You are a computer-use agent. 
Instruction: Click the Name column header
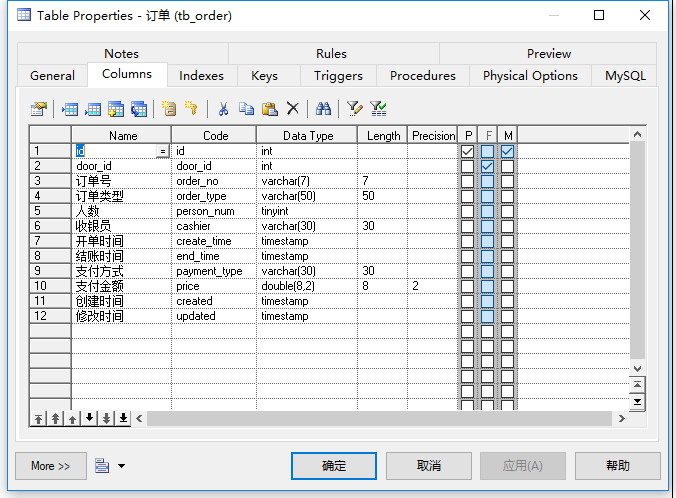pyautogui.click(x=122, y=135)
